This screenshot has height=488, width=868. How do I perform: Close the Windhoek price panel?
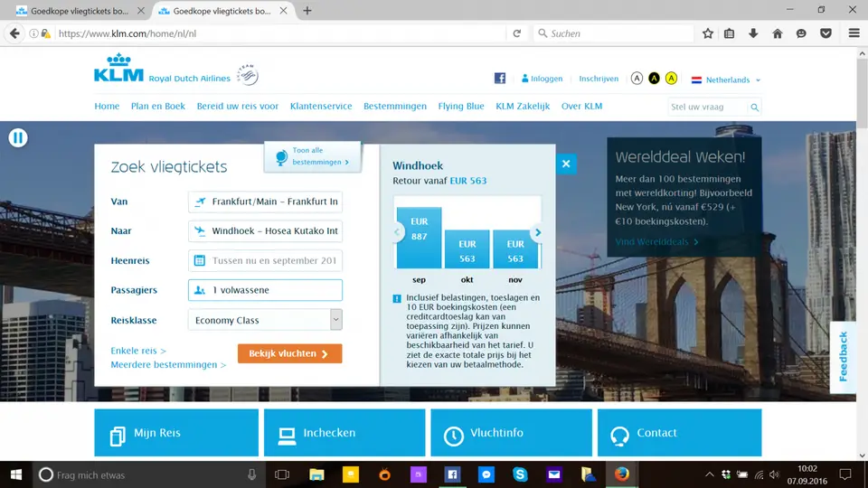point(566,164)
